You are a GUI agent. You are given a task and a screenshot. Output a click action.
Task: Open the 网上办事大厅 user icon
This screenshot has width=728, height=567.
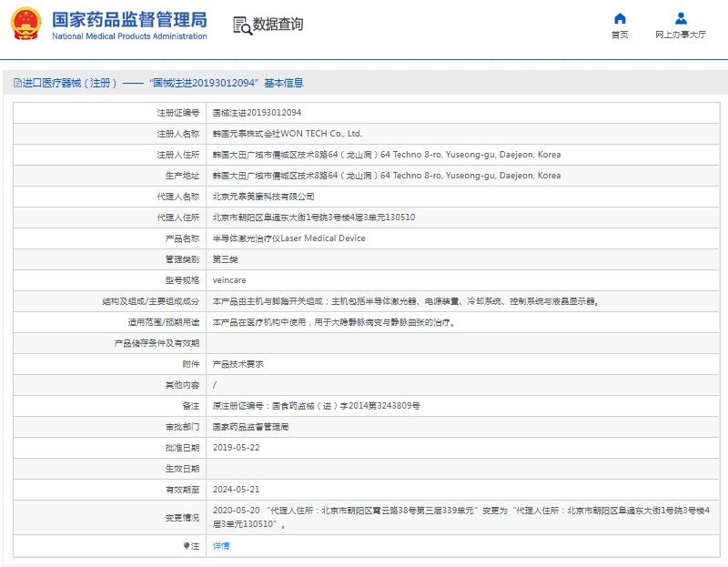(x=681, y=18)
